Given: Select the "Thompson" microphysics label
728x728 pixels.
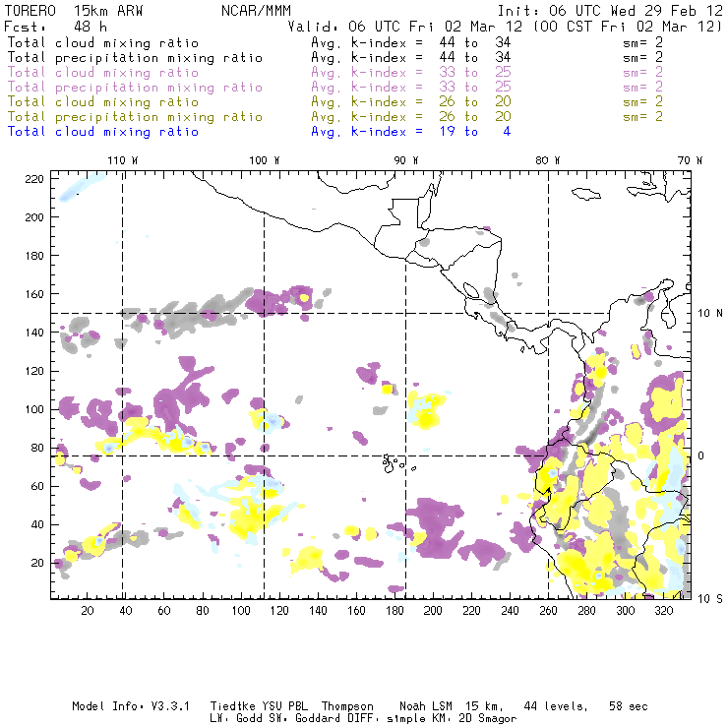Looking at the screenshot, I should [x=347, y=706].
